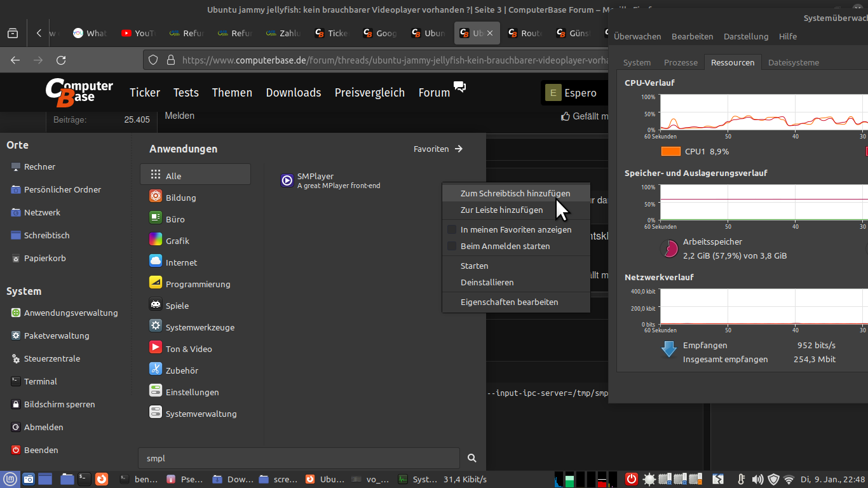Toggle In meinen Favoriten anzeigen checkbox
868x488 pixels.
point(452,229)
